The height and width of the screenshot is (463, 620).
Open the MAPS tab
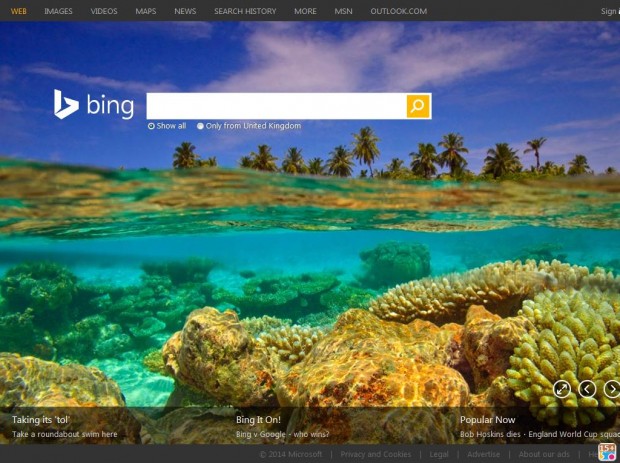pos(146,11)
